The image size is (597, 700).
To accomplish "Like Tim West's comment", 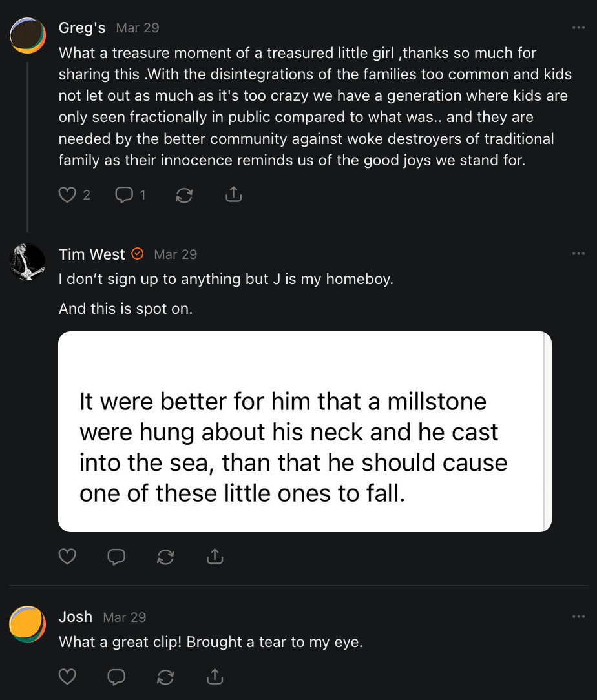I will click(67, 556).
